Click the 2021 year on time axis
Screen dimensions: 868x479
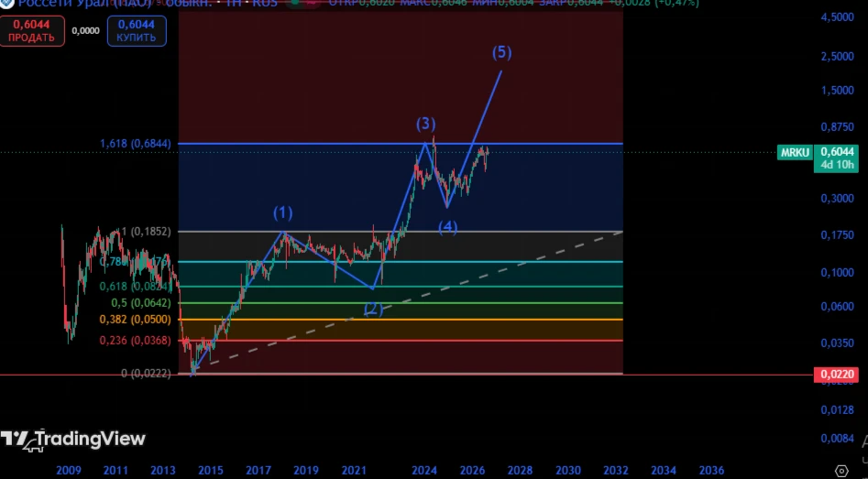[x=354, y=471]
